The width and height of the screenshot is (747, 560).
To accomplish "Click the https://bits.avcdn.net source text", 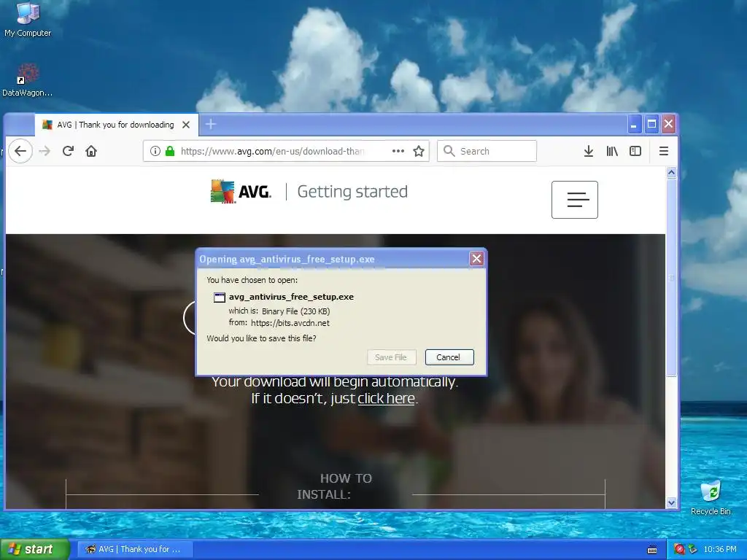I will (290, 323).
